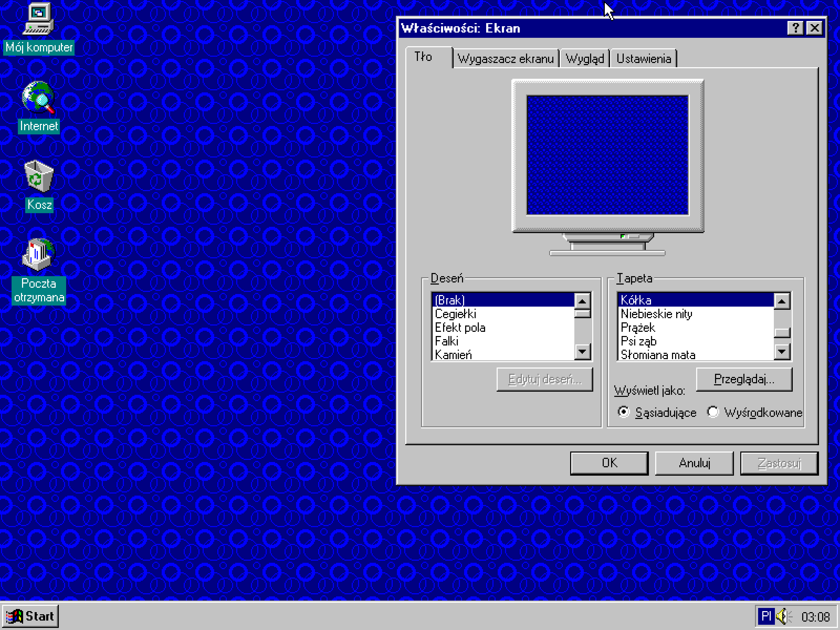Image resolution: width=840 pixels, height=630 pixels.
Task: Open the Mój komputer desktop icon
Action: click(38, 19)
